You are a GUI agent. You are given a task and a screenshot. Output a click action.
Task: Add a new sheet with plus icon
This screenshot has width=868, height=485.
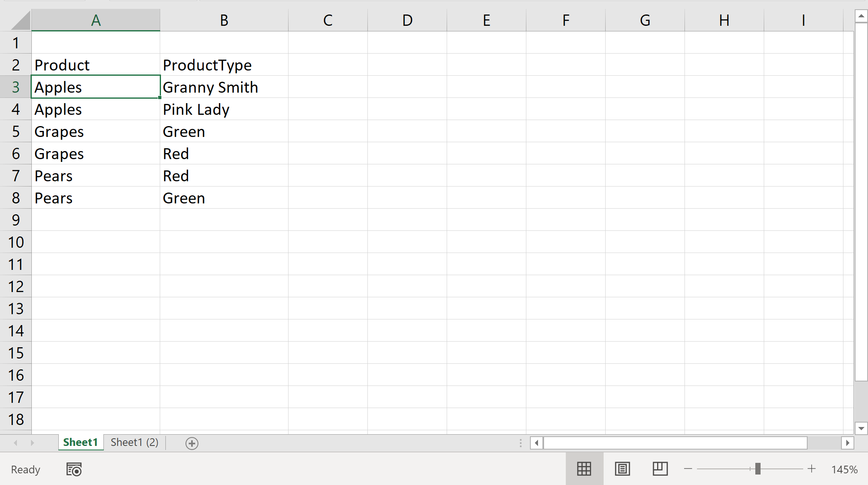[192, 444]
